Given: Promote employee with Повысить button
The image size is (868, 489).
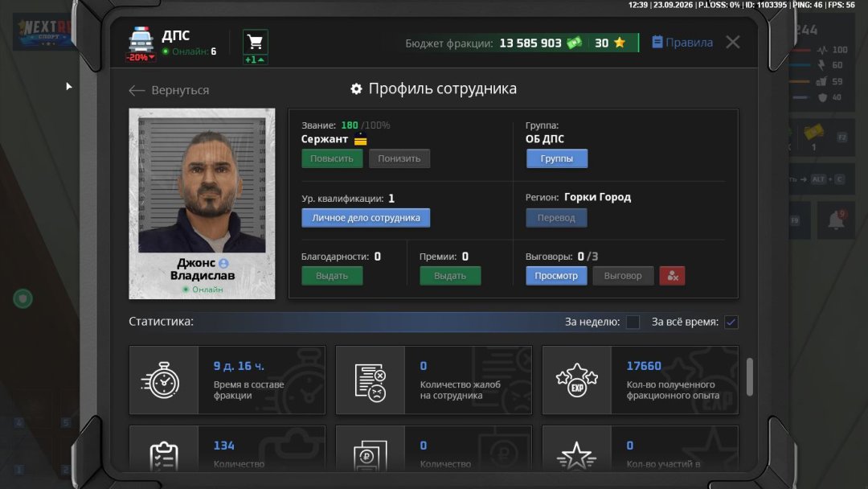Looking at the screenshot, I should tap(332, 158).
